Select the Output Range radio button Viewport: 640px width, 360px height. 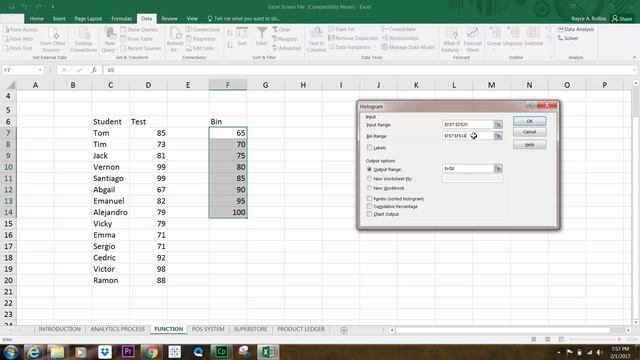pyautogui.click(x=369, y=169)
